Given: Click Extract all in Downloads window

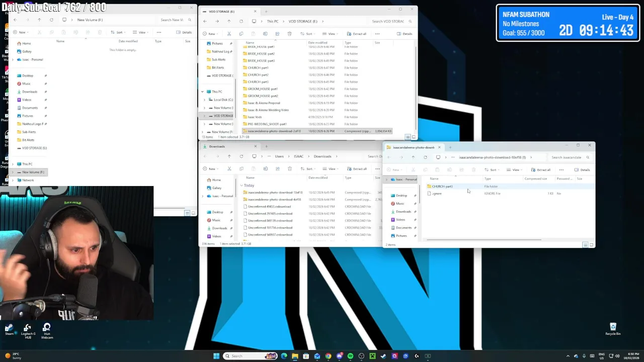Looking at the screenshot, I should [x=357, y=168].
